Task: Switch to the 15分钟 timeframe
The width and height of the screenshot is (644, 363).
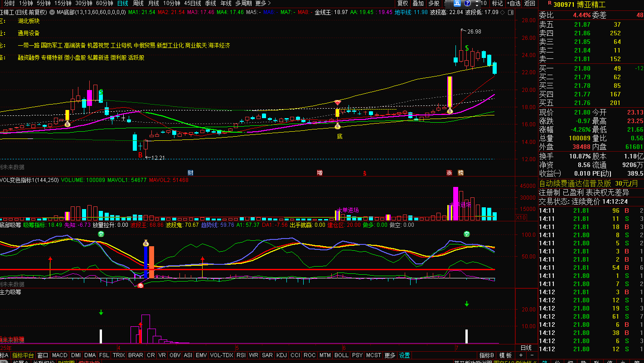Action: (x=63, y=3)
